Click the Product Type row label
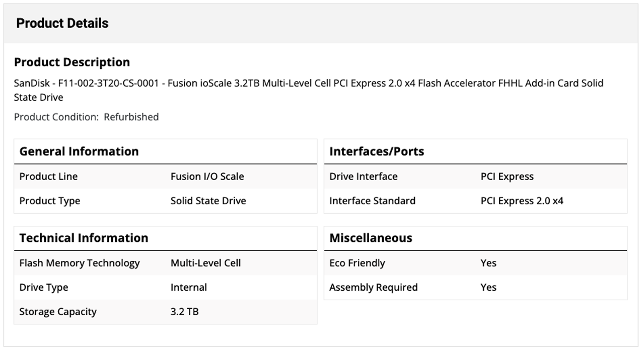 pos(49,201)
